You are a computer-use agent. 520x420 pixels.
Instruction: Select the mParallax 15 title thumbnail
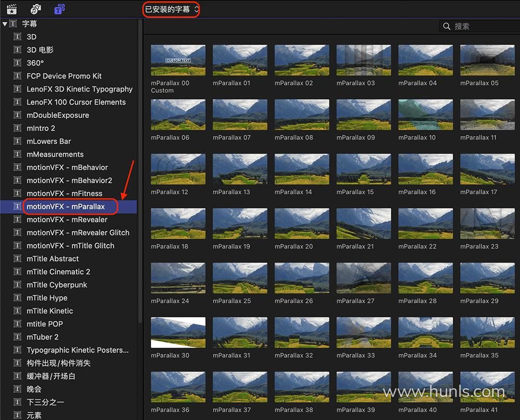(364, 169)
